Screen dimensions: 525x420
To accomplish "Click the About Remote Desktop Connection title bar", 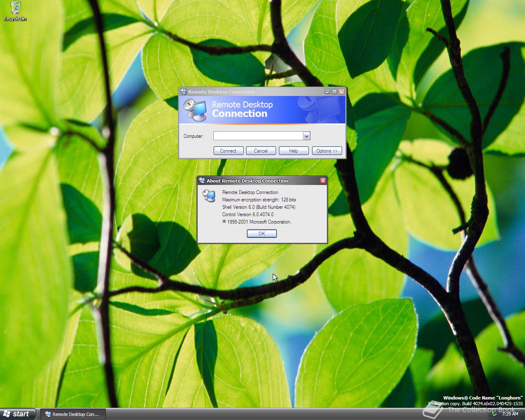I will click(x=262, y=180).
